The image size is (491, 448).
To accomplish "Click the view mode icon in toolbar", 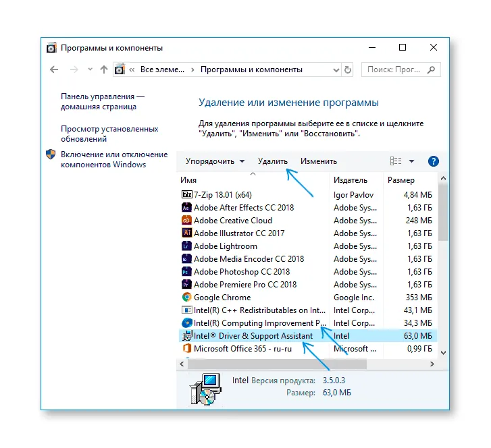I will [396, 161].
